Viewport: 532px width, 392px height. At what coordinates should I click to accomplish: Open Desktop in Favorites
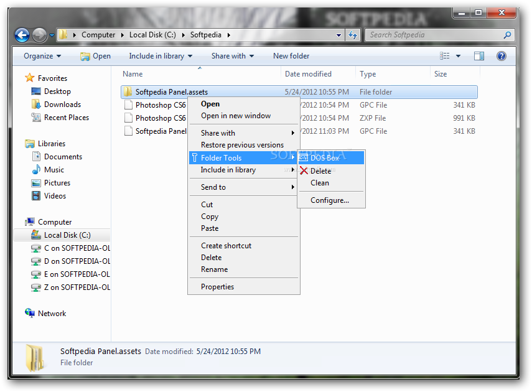click(x=51, y=91)
